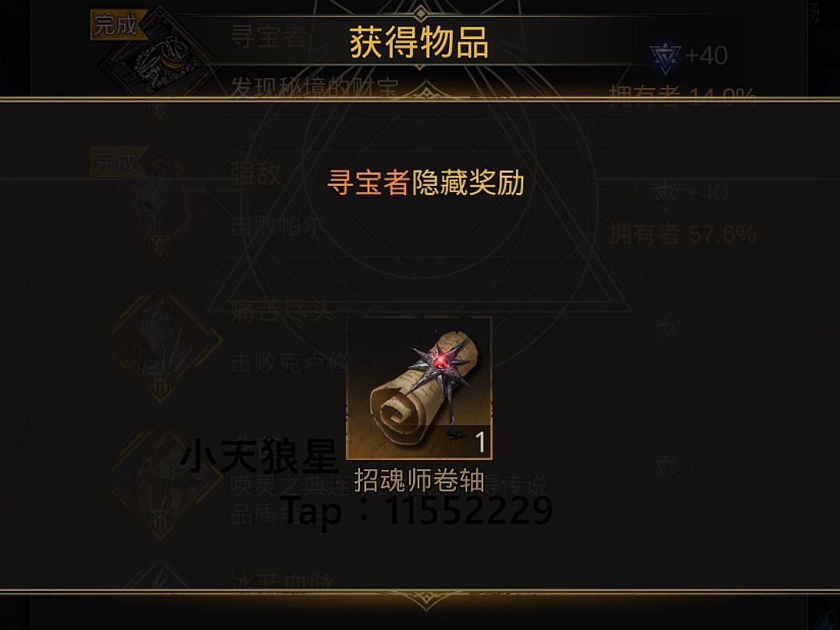Click the item quantity number 1

click(481, 443)
